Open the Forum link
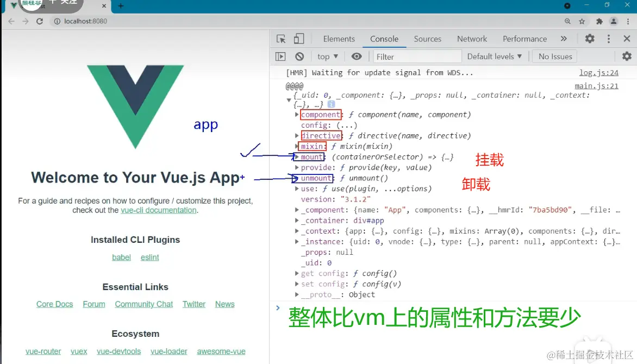637x364 pixels. pos(94,304)
